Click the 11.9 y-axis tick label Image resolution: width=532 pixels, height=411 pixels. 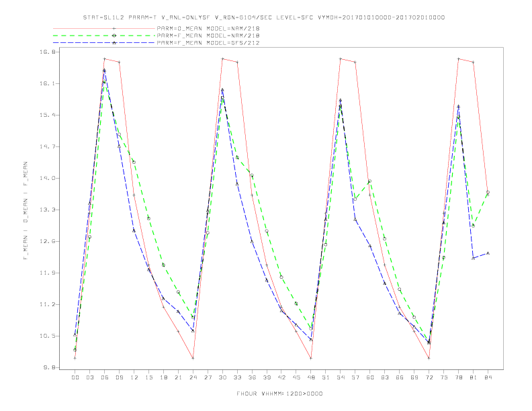pos(48,273)
